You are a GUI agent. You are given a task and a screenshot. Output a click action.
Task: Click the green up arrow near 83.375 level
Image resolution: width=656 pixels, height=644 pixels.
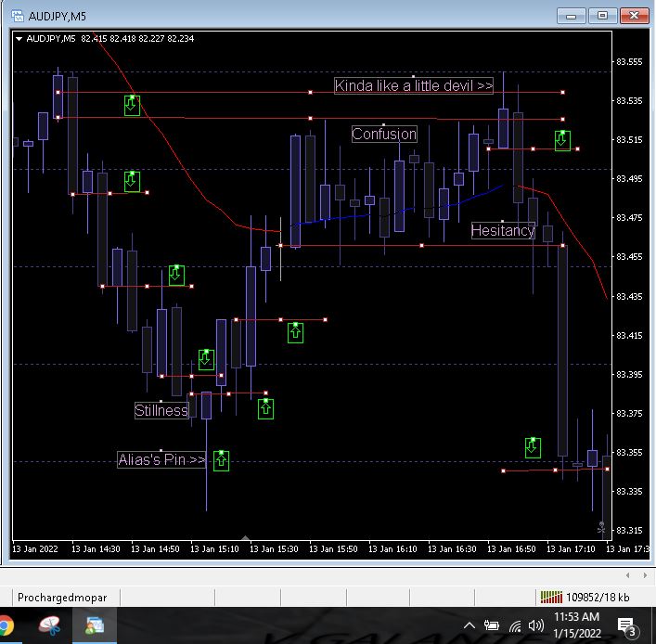tap(265, 409)
